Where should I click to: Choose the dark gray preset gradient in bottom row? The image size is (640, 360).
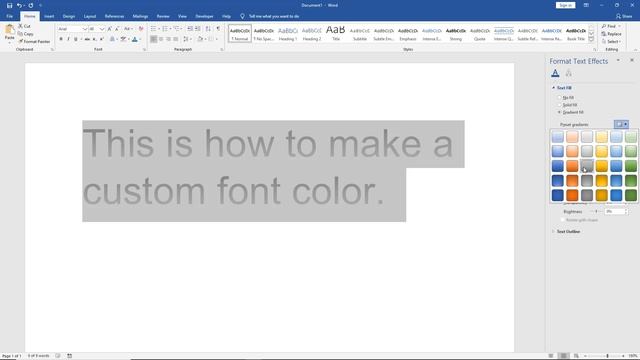click(x=587, y=195)
